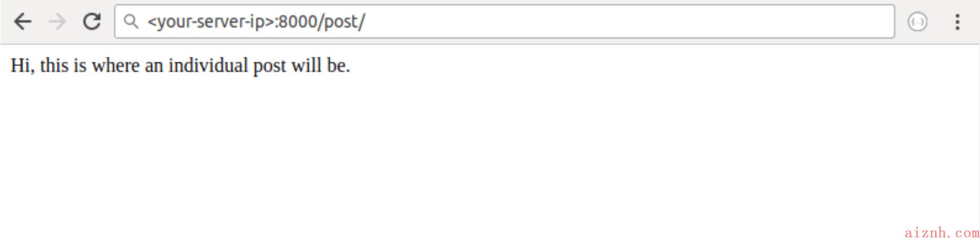
Task: Click the magnifier icon in the address bar
Action: [131, 21]
